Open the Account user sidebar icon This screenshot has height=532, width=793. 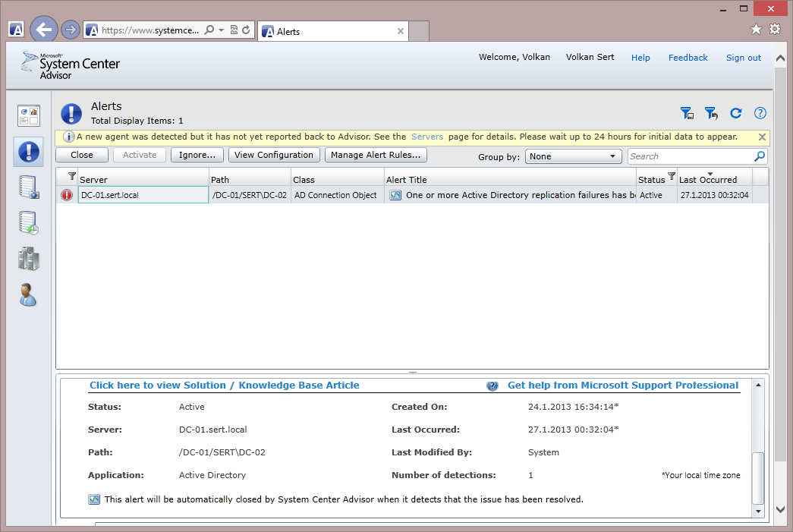point(28,294)
